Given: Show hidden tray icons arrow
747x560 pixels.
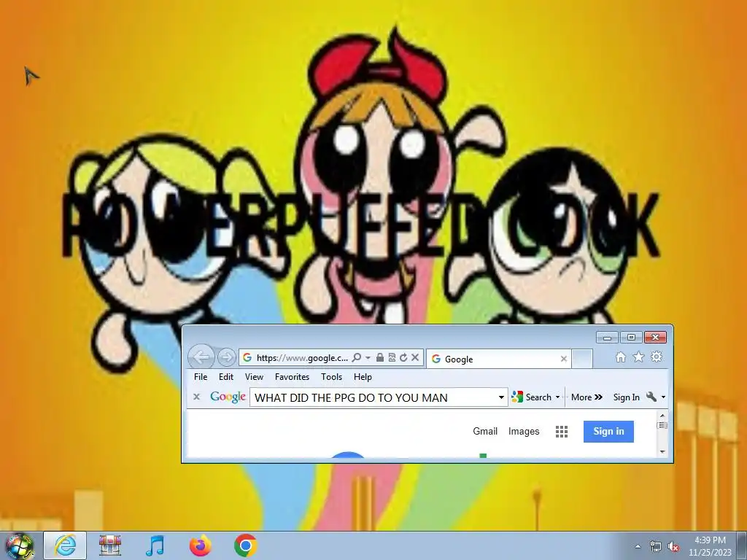Looking at the screenshot, I should pos(638,546).
